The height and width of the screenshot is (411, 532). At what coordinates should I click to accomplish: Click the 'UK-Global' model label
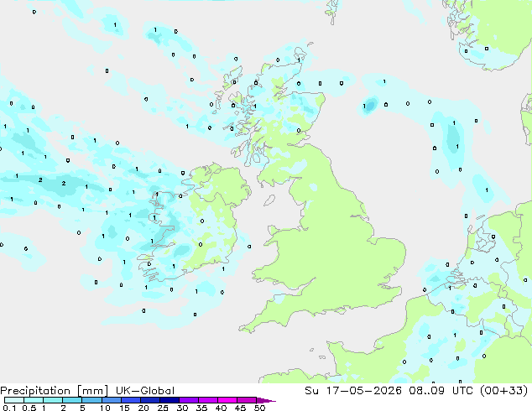point(145,391)
